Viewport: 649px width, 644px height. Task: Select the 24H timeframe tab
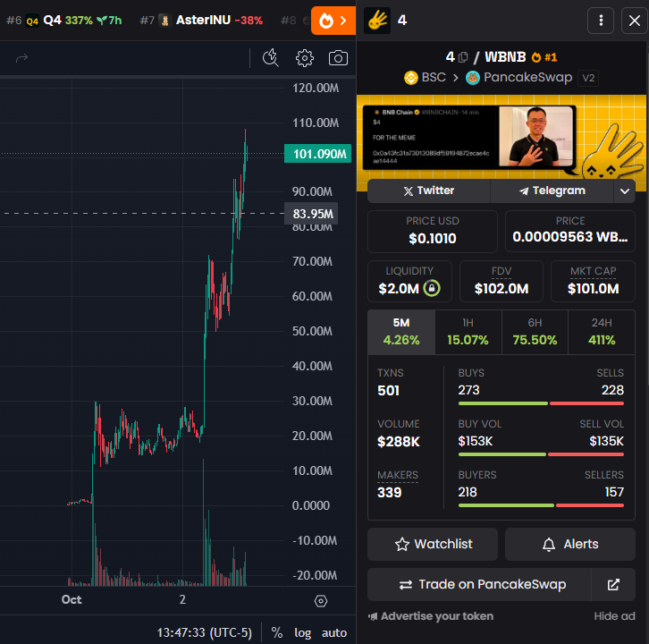(602, 332)
